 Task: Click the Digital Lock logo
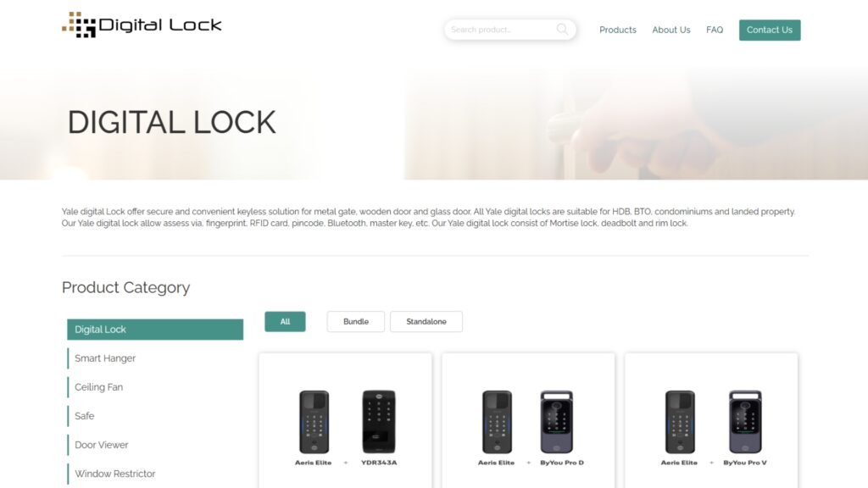coord(142,25)
